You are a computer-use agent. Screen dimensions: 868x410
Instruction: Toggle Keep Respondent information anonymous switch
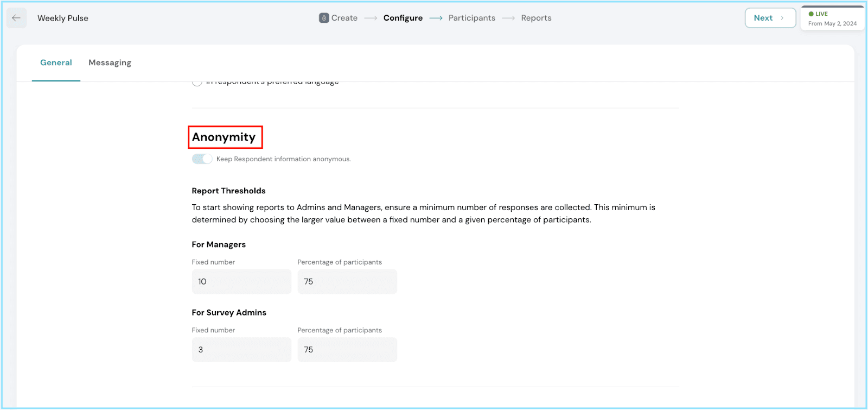click(202, 159)
